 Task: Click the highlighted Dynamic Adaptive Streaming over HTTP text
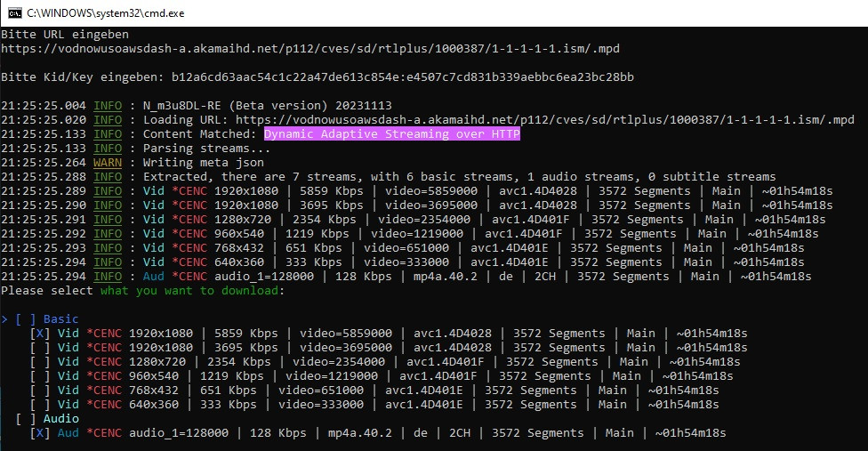click(x=391, y=134)
